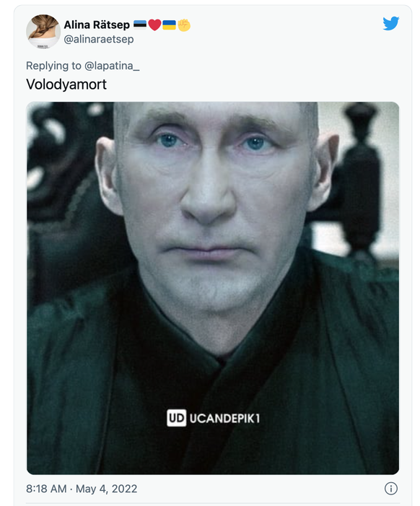The height and width of the screenshot is (506, 420).
Task: Click the 'Replying to' label text
Action: click(x=53, y=66)
